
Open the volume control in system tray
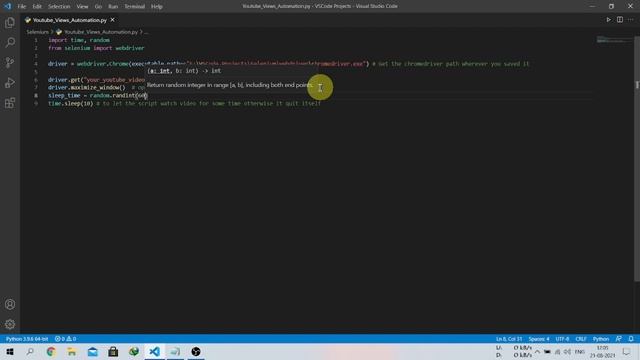[567, 352]
